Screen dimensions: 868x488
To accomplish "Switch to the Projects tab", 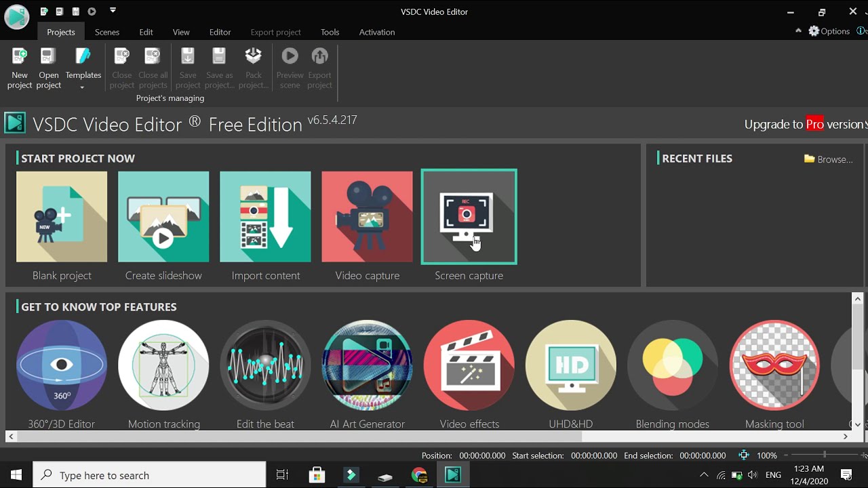I will 61,32.
